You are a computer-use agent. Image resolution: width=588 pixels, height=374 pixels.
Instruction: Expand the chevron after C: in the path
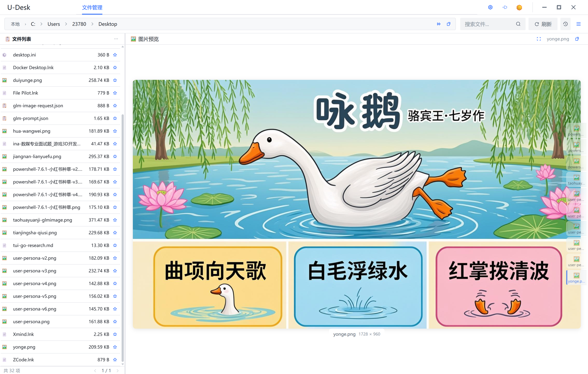pos(41,24)
